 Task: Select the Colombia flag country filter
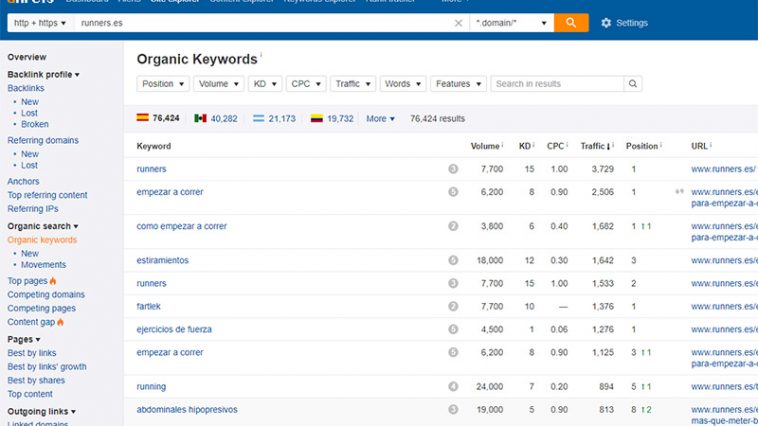(x=332, y=118)
